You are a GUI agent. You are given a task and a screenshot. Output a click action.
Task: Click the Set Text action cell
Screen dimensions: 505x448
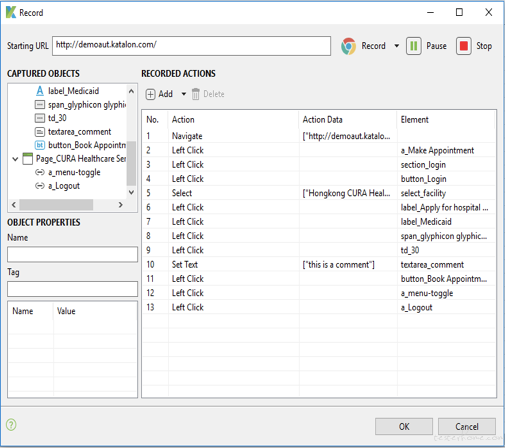pyautogui.click(x=233, y=265)
